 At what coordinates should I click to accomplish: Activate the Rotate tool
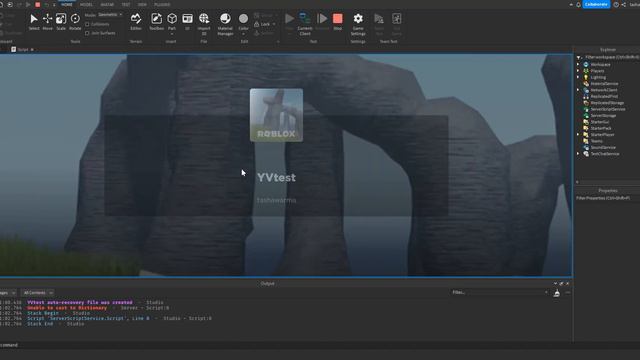(75, 22)
